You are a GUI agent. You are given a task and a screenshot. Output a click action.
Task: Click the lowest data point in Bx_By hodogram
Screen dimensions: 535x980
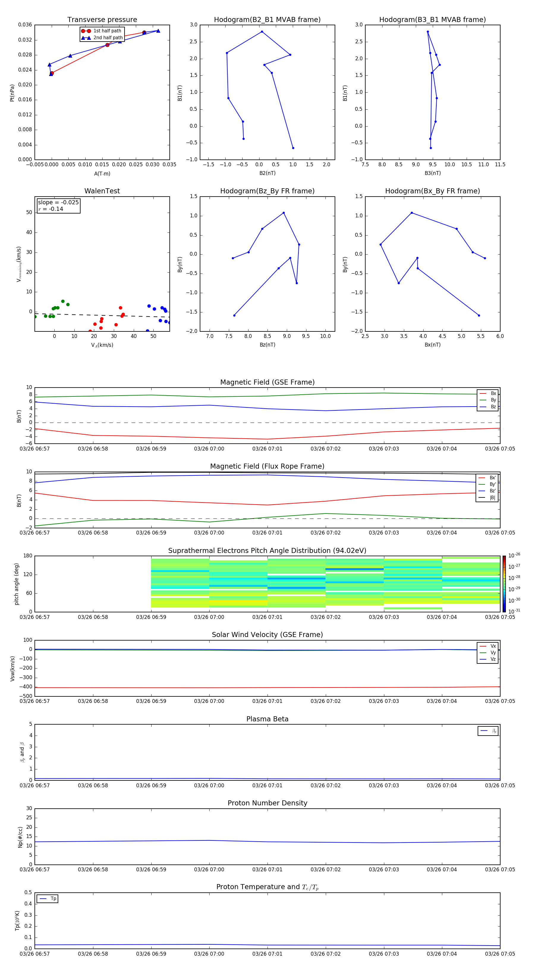point(479,315)
